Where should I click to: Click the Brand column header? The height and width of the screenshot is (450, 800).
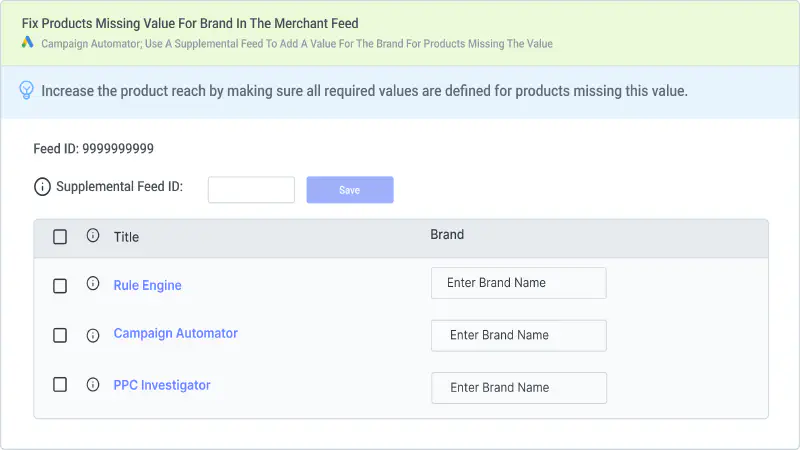pyautogui.click(x=447, y=235)
